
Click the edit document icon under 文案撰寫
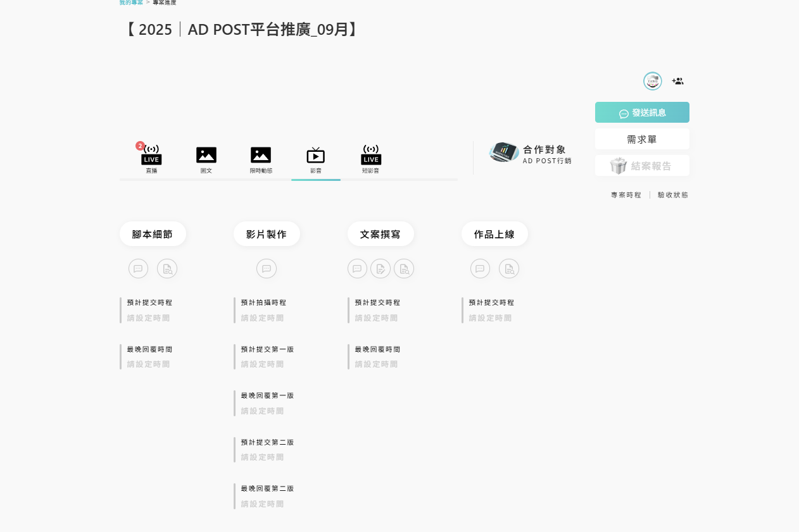[381, 269]
